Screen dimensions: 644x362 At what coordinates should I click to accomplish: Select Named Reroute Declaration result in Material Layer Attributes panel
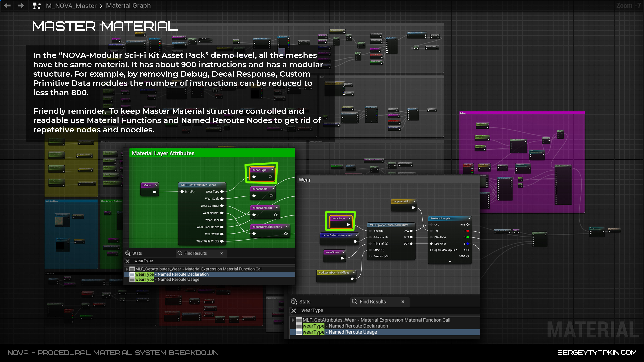(209, 274)
